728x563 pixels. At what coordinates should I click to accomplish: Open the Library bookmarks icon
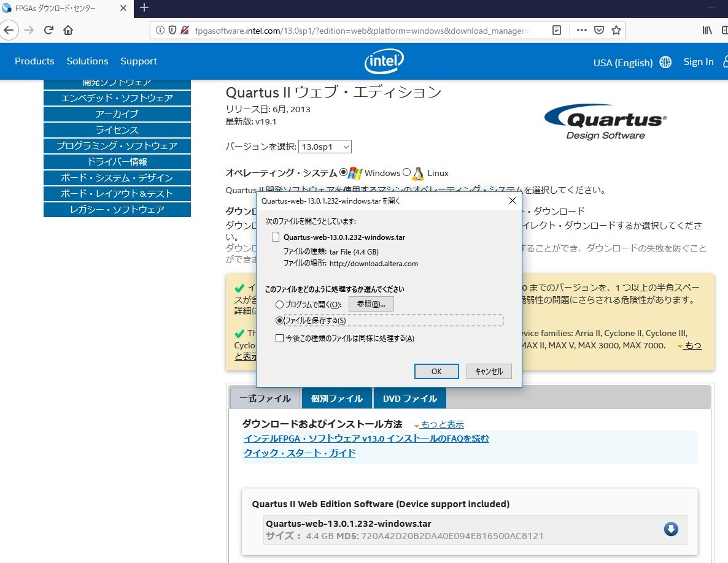[x=707, y=31]
